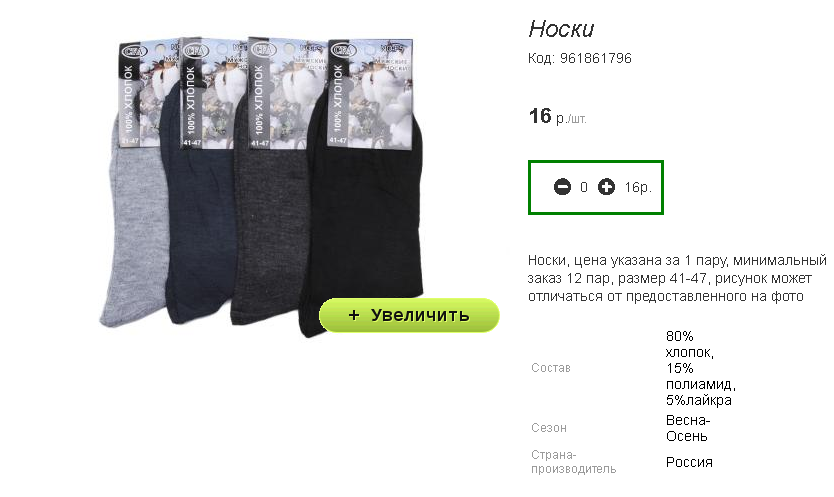This screenshot has width=834, height=497.
Task: Click the product title Носки
Action: click(x=561, y=29)
